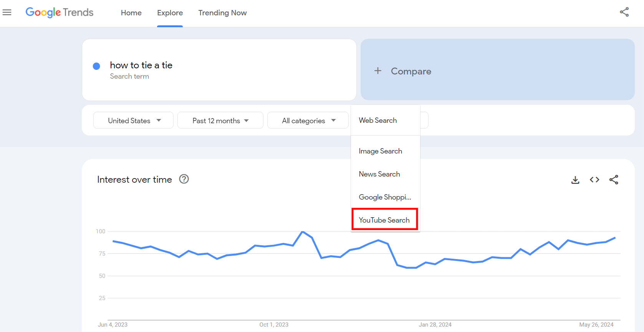The image size is (644, 332).
Task: Open Past 12 months time dropdown
Action: (220, 120)
